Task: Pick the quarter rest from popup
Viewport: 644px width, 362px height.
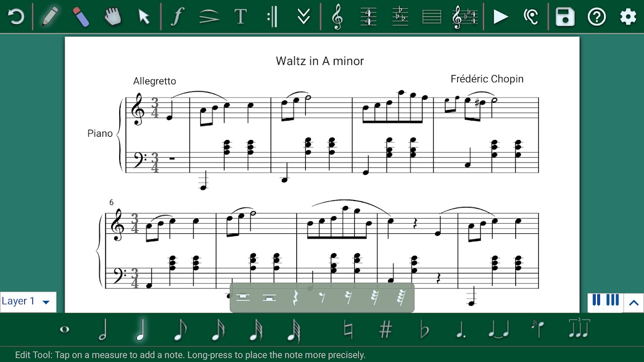Action: click(x=295, y=298)
